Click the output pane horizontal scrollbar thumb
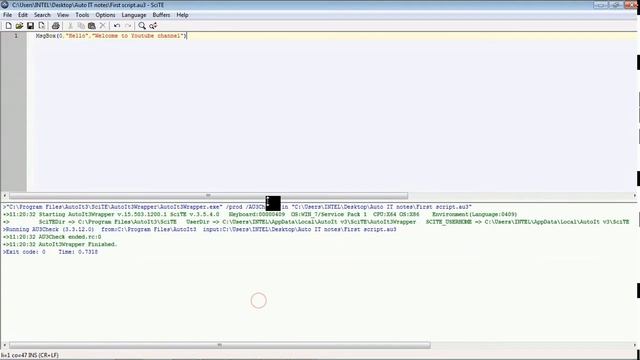640x360 pixels. pyautogui.click(x=220, y=345)
